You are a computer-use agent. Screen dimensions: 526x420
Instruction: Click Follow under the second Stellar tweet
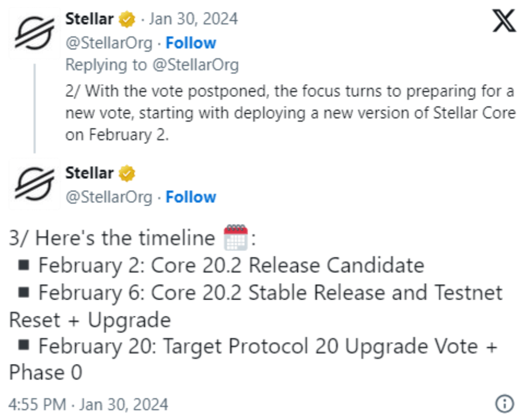click(191, 197)
